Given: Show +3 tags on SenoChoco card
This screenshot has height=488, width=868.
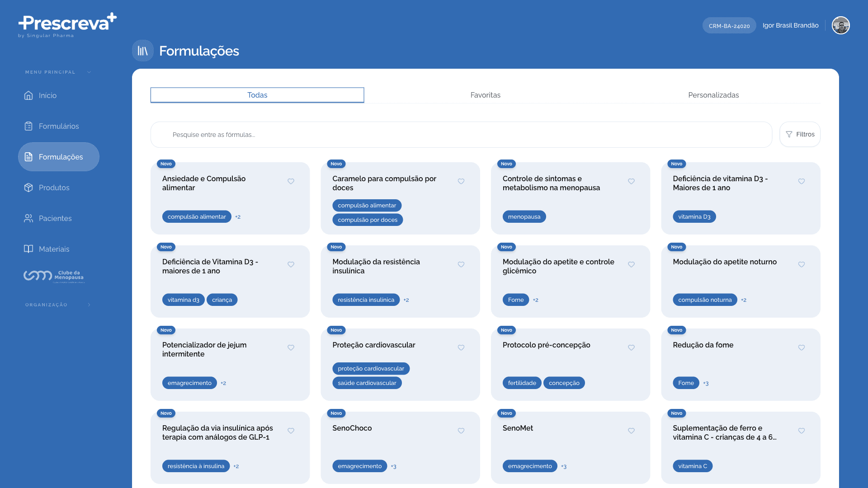Looking at the screenshot, I should pos(394,466).
